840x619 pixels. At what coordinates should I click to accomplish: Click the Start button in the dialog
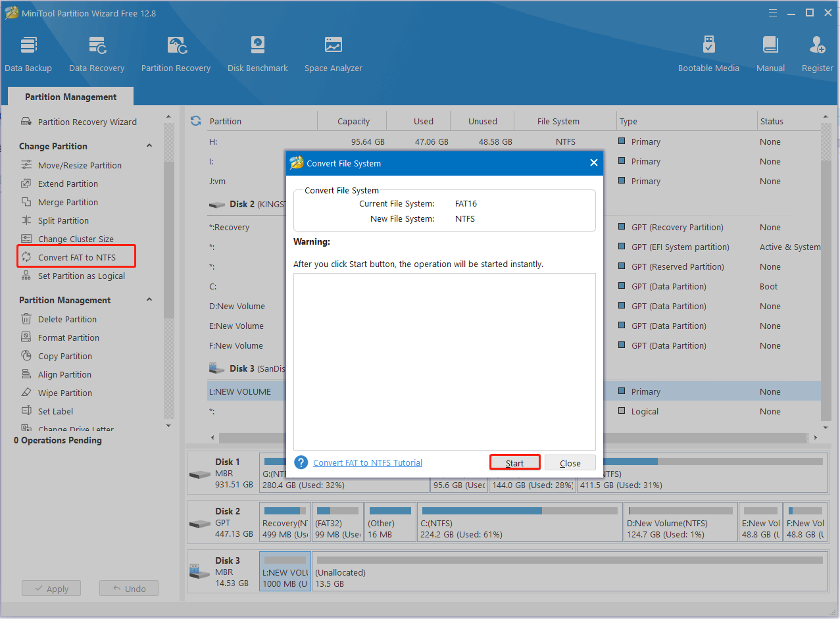tap(515, 463)
